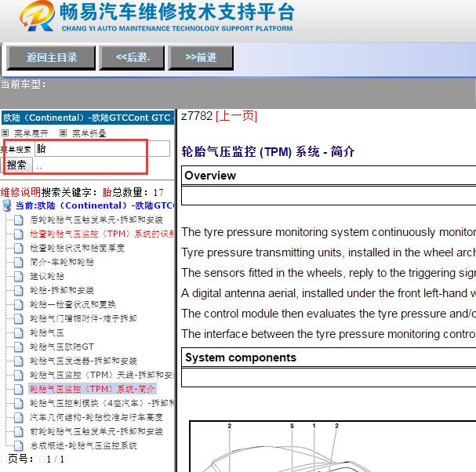Click document icon beside 轮胎气门嘴铝附件-难于拆卸
Image resolution: width=476 pixels, height=472 pixels.
pyautogui.click(x=19, y=318)
